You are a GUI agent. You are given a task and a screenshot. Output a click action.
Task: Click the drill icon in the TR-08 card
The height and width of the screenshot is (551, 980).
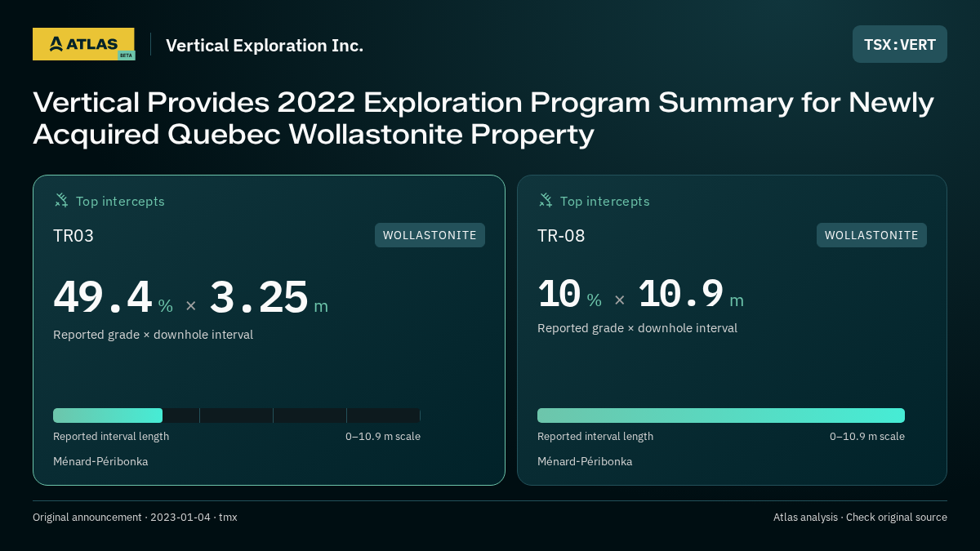point(546,200)
